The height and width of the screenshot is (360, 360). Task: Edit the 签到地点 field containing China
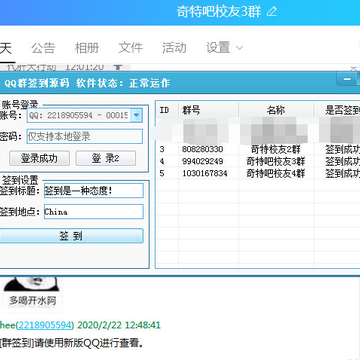(x=94, y=212)
